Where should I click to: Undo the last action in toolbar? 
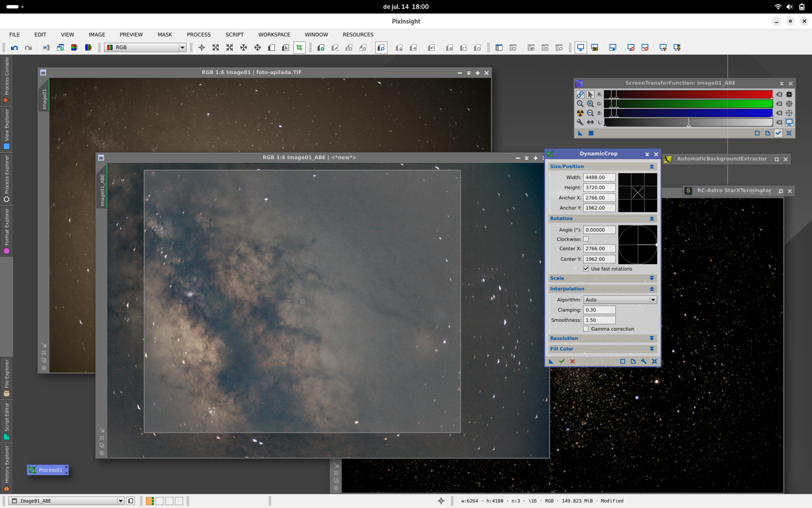(14, 48)
